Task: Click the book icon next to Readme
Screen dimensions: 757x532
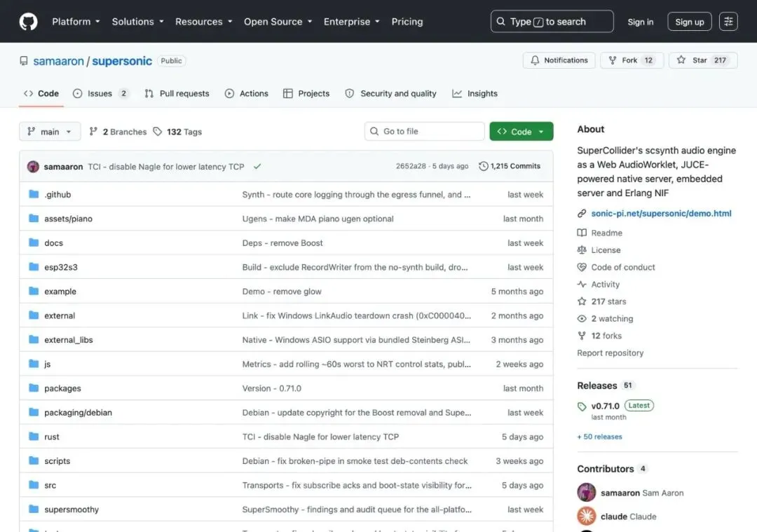Action: click(582, 233)
